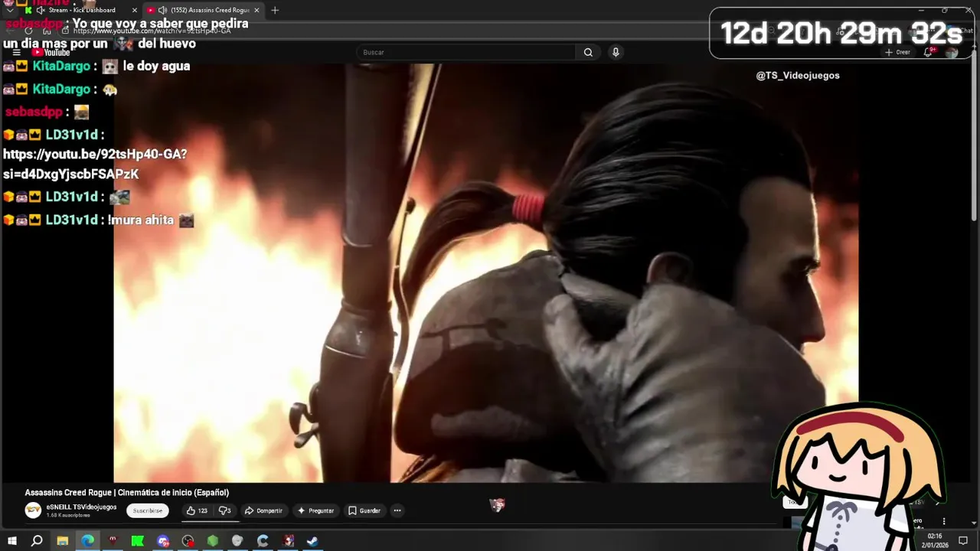Save video with Guardar button

point(364,510)
